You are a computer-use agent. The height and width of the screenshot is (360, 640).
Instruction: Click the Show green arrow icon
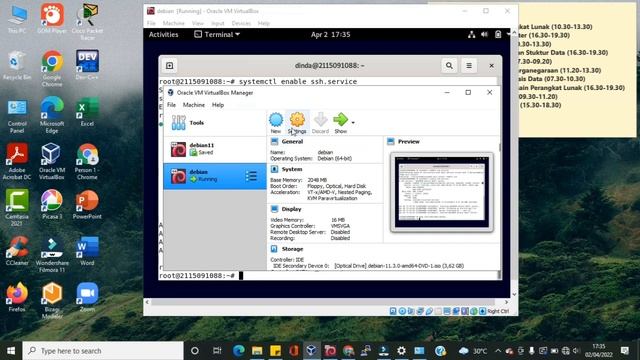(x=340, y=123)
